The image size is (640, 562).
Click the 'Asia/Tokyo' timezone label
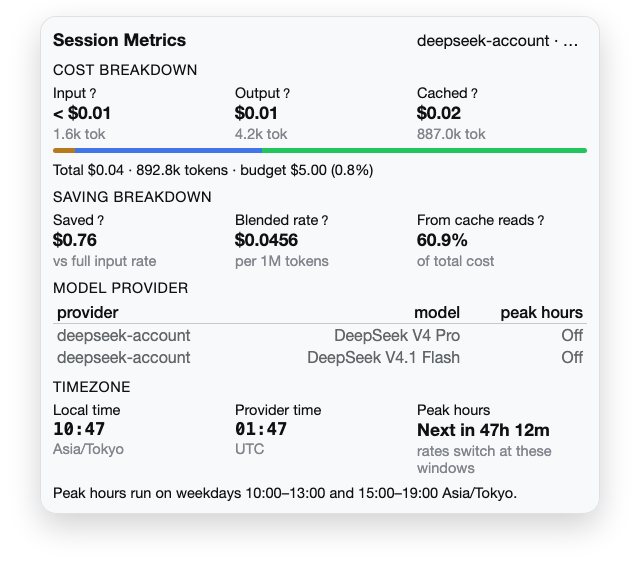(x=88, y=449)
